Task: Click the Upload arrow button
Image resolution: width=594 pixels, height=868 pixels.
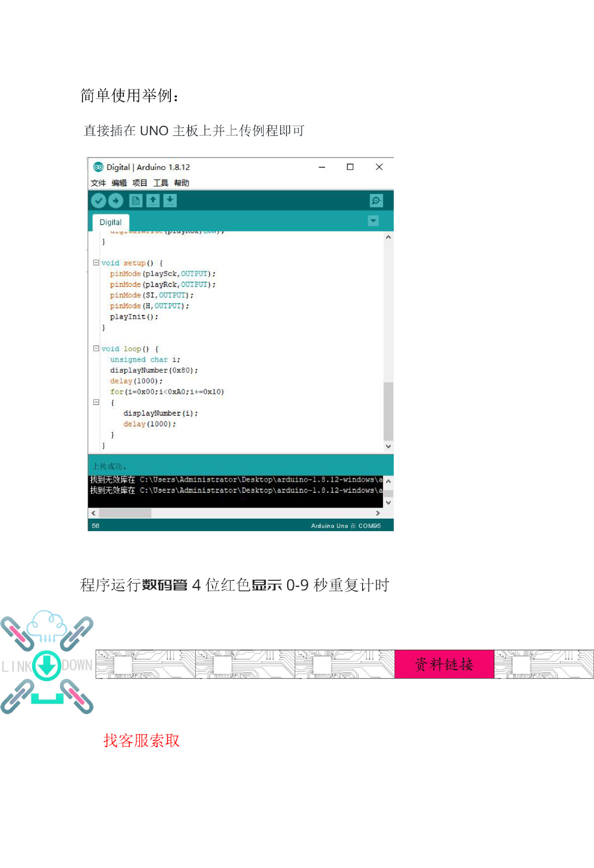Action: coord(116,200)
